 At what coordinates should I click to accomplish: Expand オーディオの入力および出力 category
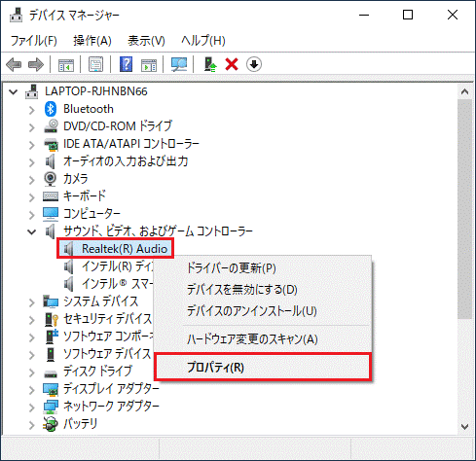tap(31, 162)
